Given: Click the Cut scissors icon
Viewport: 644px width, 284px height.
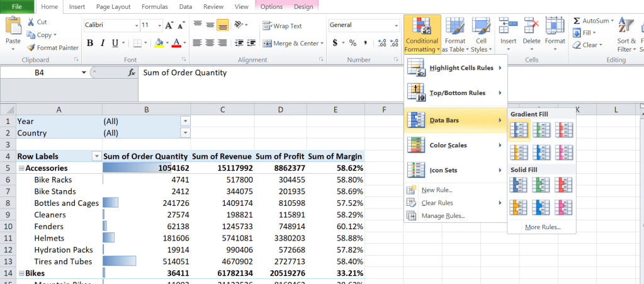Looking at the screenshot, I should click(31, 22).
